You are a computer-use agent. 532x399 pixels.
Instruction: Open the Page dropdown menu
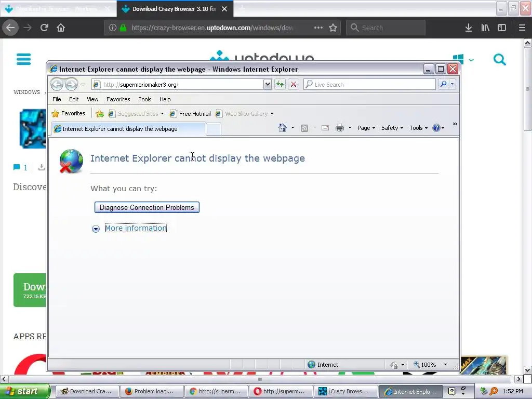click(x=366, y=128)
